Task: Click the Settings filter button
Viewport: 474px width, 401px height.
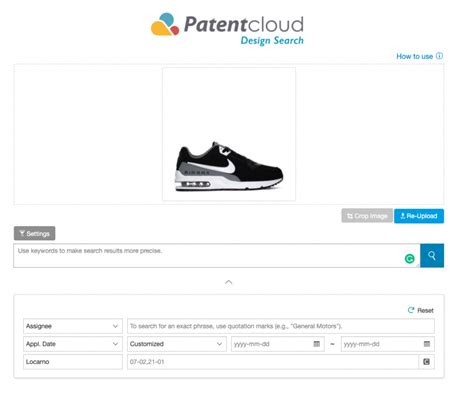Action: [x=35, y=233]
